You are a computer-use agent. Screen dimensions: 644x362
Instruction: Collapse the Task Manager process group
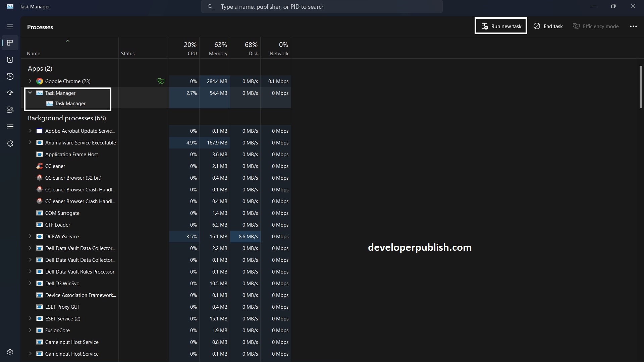(30, 93)
